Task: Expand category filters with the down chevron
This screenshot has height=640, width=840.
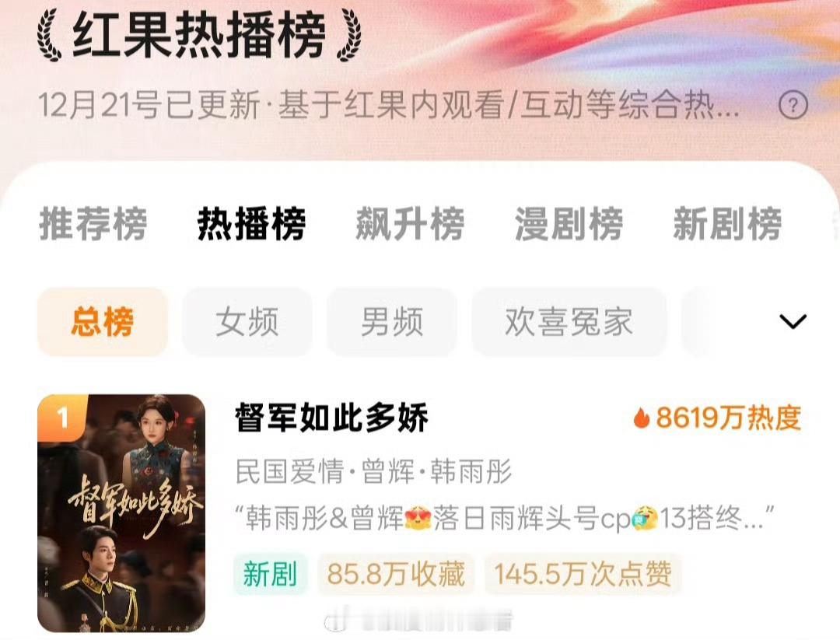Action: (793, 321)
